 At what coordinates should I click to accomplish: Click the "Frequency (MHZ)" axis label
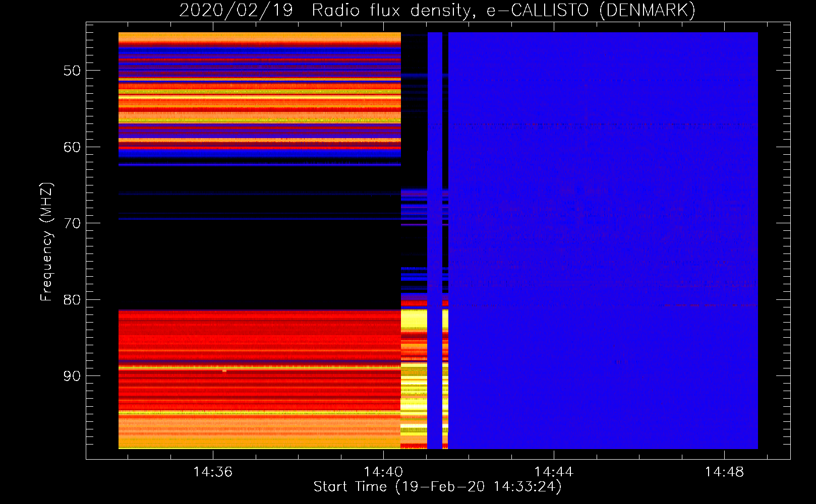point(46,242)
